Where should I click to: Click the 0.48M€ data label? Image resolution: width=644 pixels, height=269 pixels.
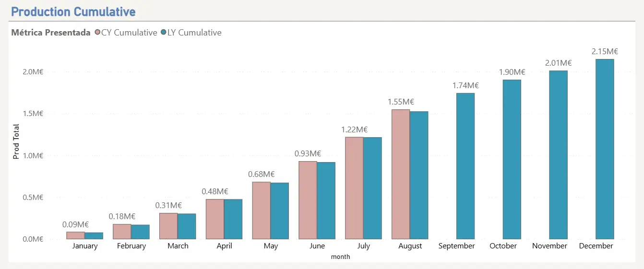point(215,191)
